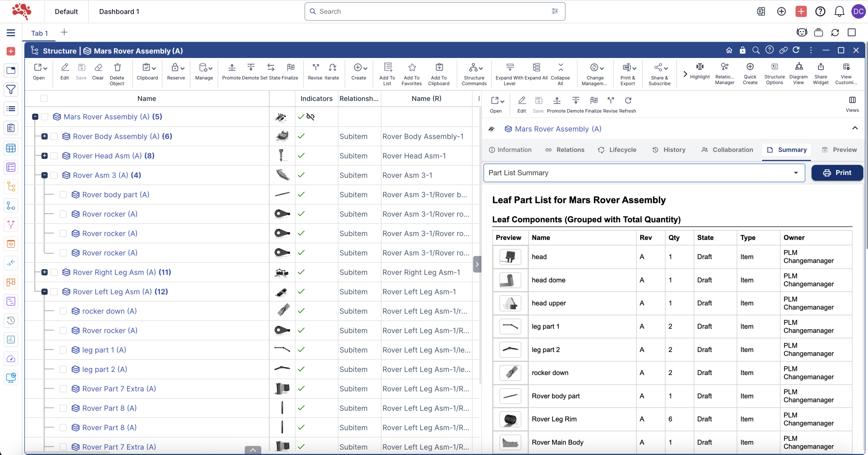The height and width of the screenshot is (455, 868).
Task: Click inside the Search field
Action: tap(390, 11)
